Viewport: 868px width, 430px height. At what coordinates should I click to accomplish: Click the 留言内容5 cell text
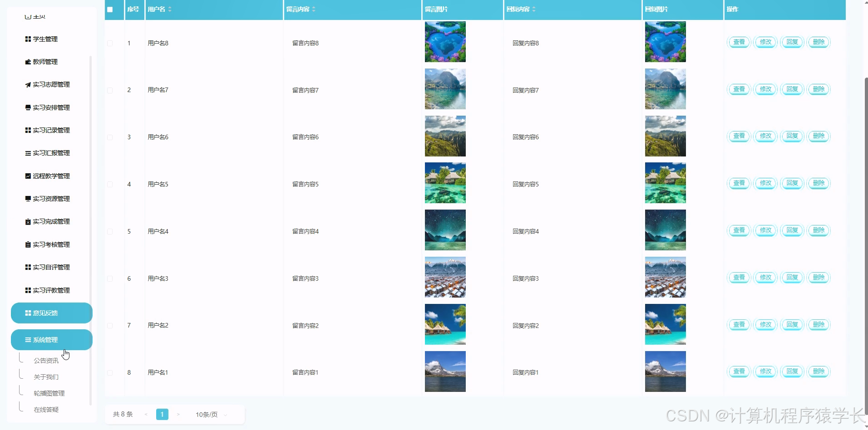pos(306,184)
